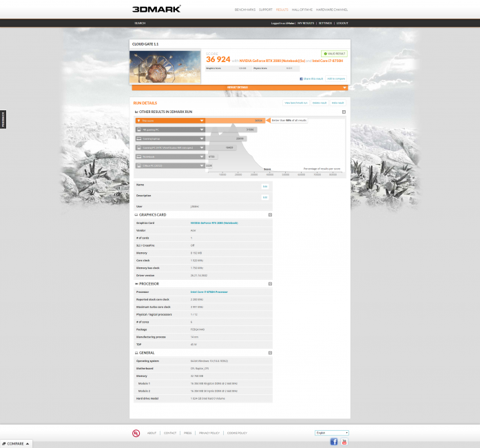Collapse Other Results in 3DMark Run section
The width and height of the screenshot is (480, 448).
(344, 112)
